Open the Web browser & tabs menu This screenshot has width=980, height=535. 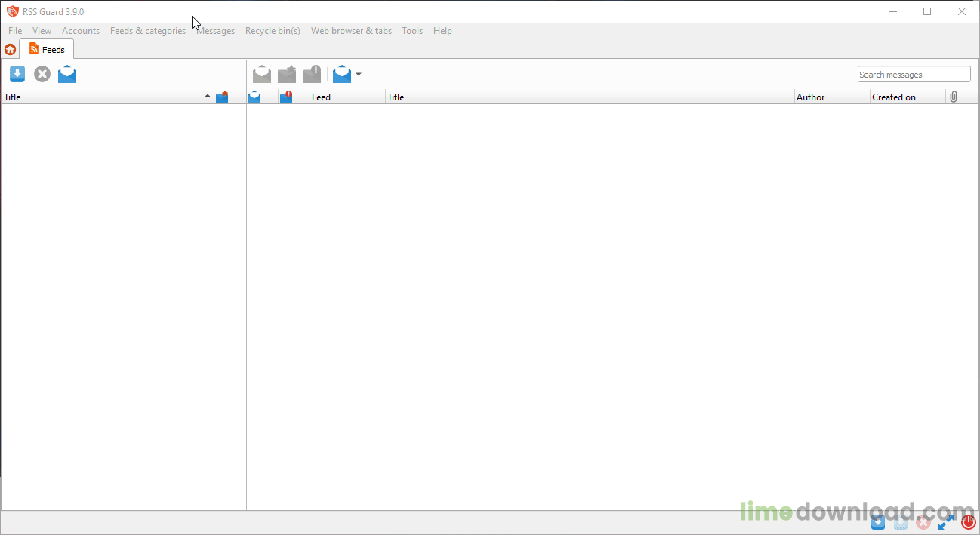coord(351,31)
